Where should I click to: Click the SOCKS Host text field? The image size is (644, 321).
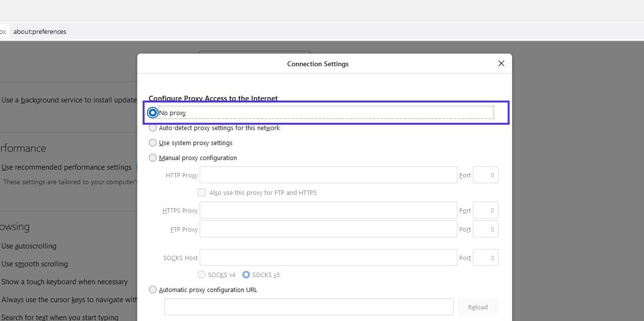point(328,258)
